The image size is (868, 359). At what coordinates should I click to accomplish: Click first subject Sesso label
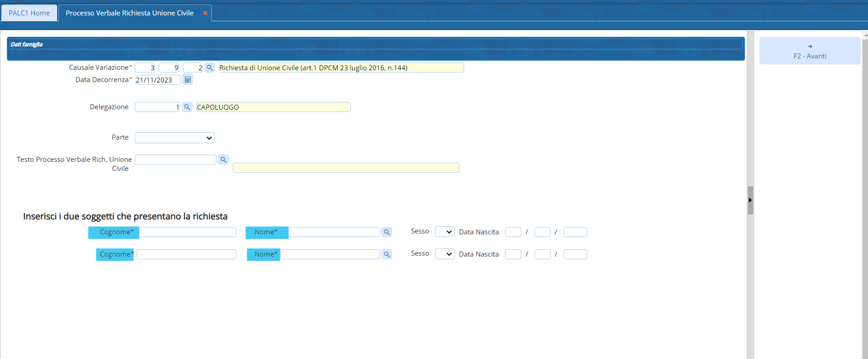coord(420,231)
